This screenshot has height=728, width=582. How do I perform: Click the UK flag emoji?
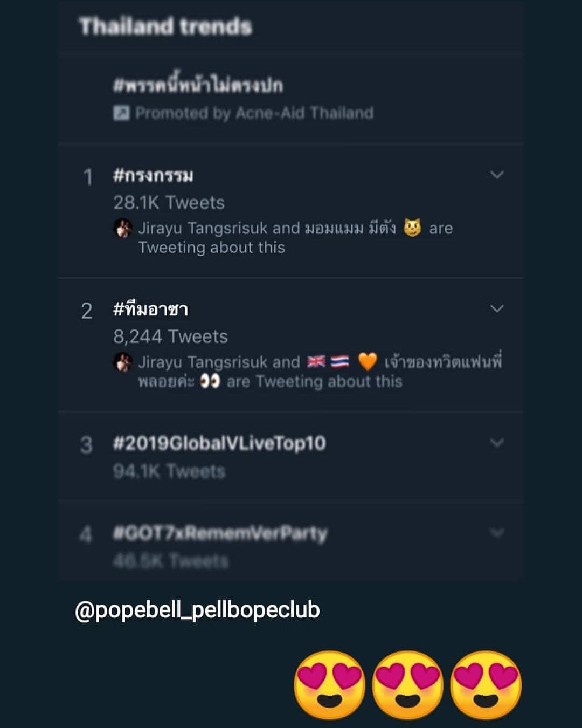[316, 362]
